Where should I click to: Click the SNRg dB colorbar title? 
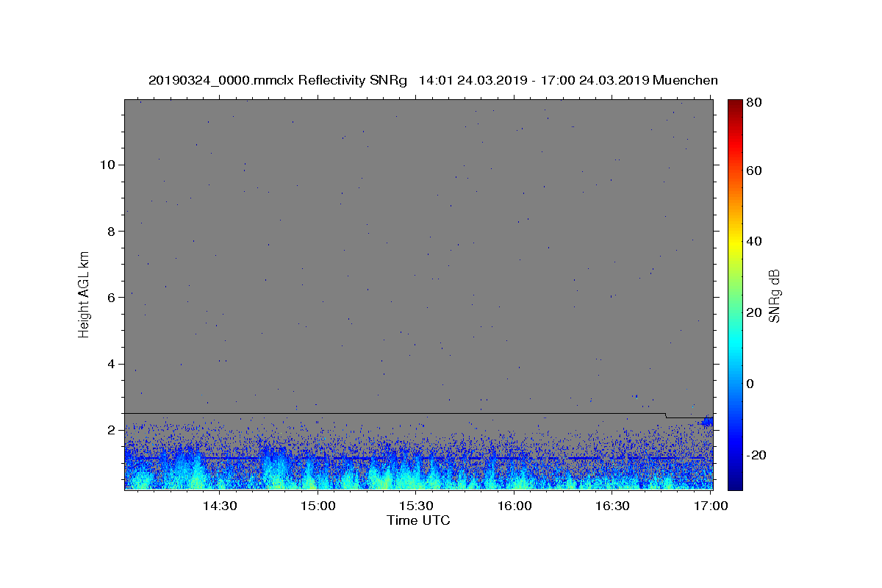tap(775, 295)
